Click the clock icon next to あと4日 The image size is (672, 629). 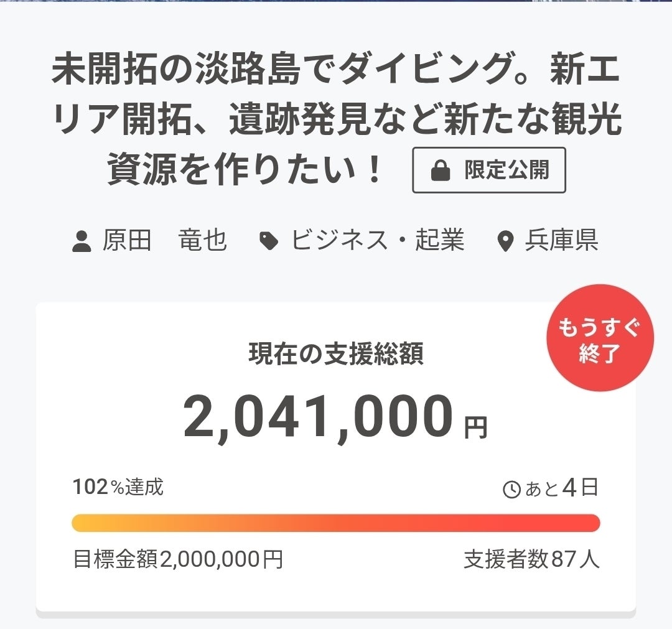pyautogui.click(x=511, y=490)
